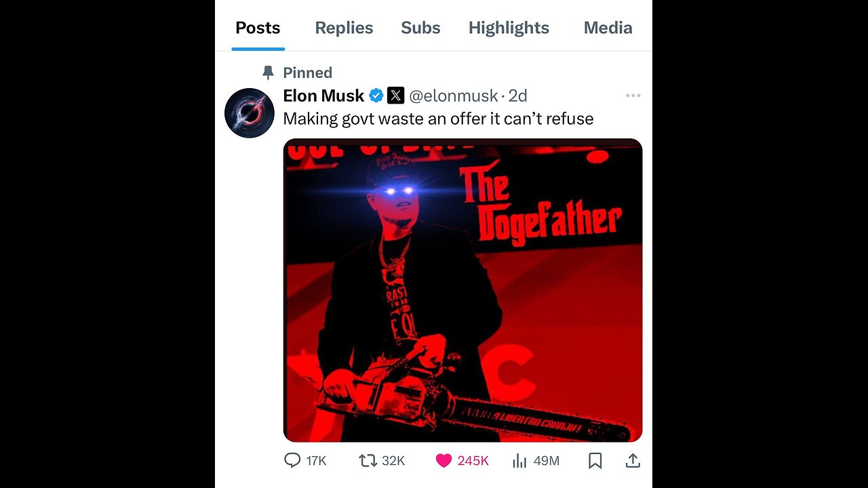Image resolution: width=868 pixels, height=488 pixels.
Task: Select the Highlights tab
Action: (509, 28)
